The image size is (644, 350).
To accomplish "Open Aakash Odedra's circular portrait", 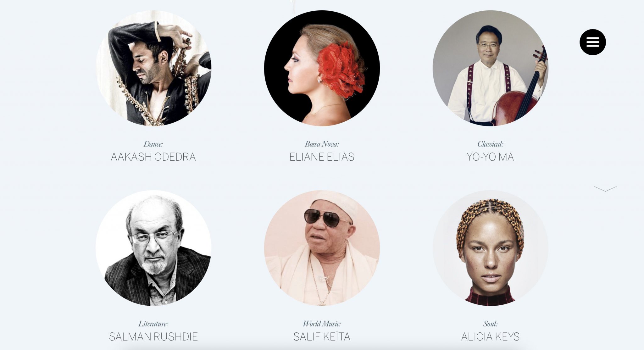I will (x=153, y=68).
